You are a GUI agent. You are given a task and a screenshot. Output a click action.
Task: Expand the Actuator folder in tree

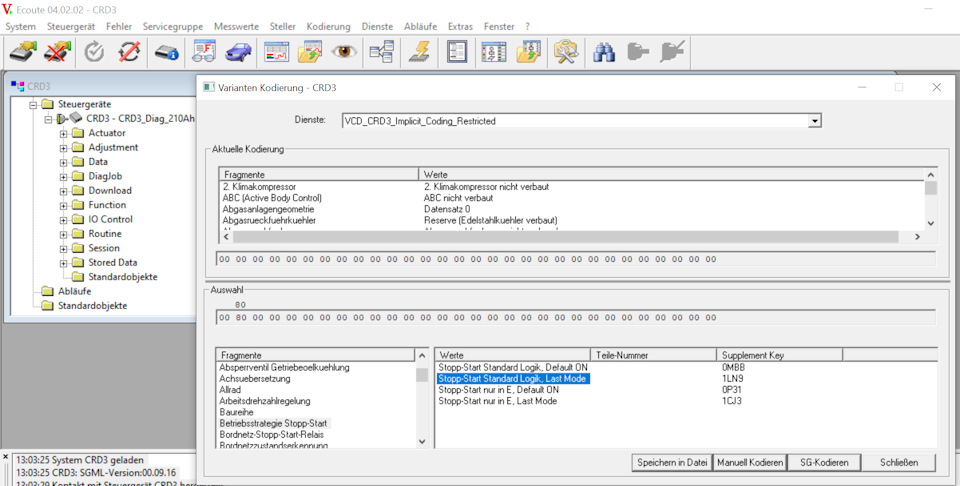[x=64, y=133]
